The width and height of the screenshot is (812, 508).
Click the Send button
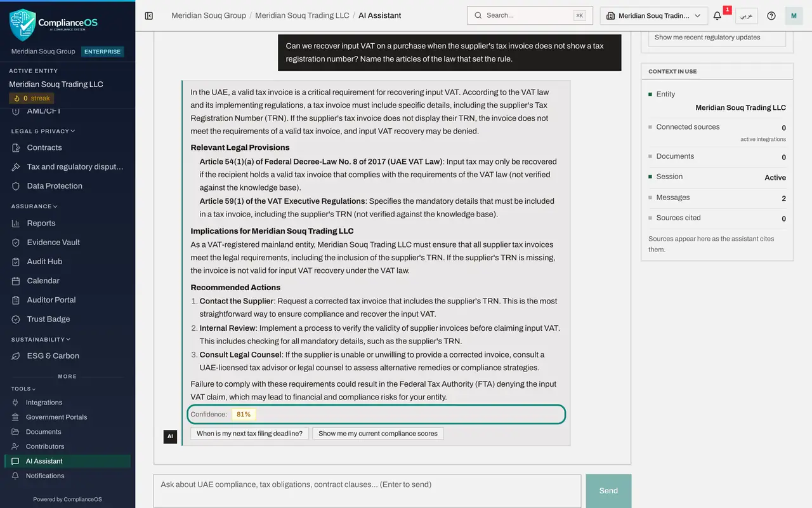point(608,491)
